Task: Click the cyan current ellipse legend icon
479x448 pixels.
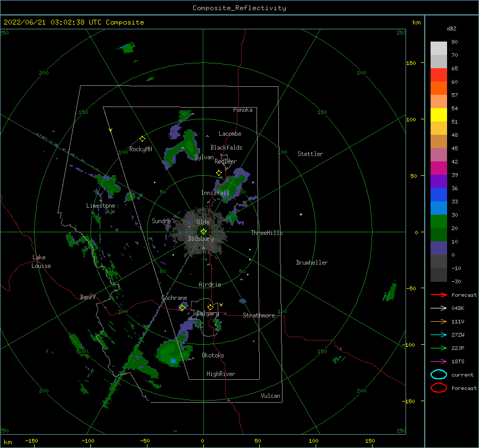Action: (x=439, y=374)
